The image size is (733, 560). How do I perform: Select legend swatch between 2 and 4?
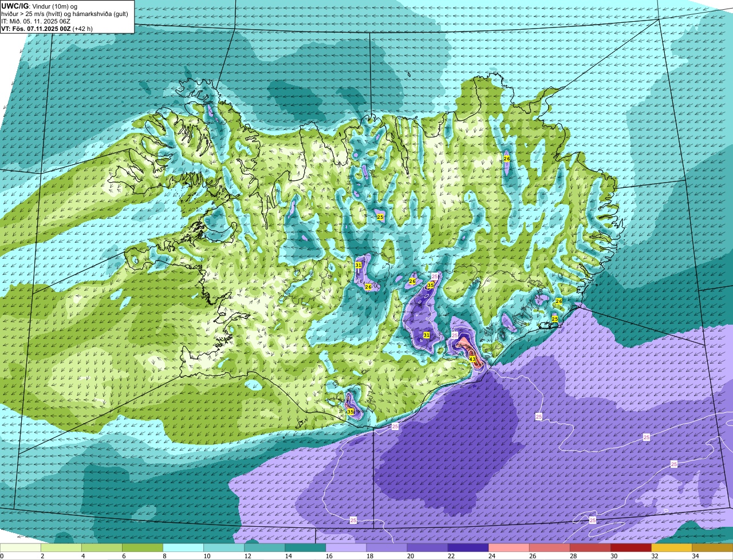click(61, 548)
